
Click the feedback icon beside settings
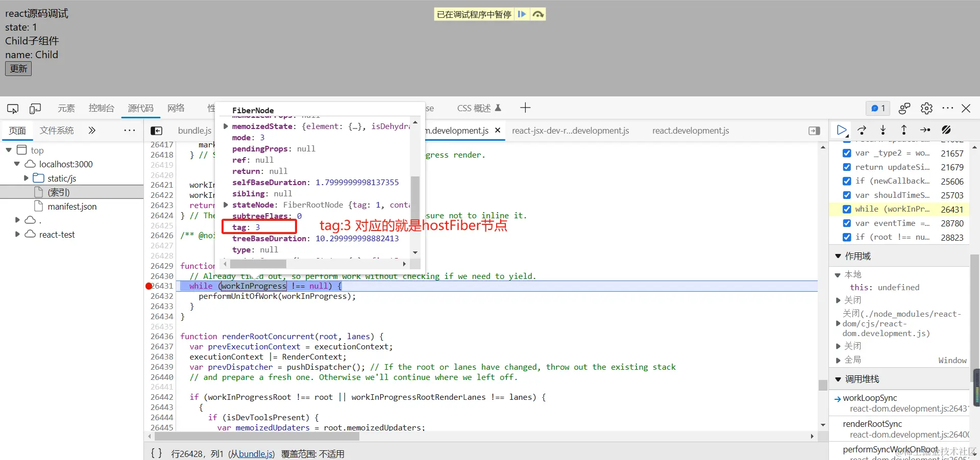click(904, 108)
